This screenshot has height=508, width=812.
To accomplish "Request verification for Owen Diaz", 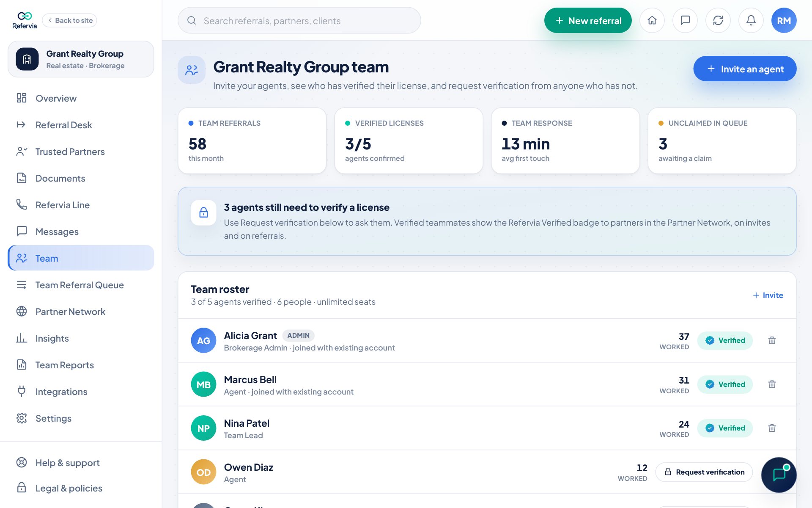I will (x=704, y=472).
